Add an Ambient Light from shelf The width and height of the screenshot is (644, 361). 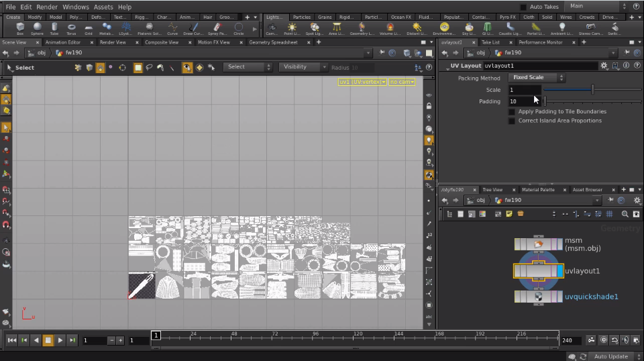561,29
